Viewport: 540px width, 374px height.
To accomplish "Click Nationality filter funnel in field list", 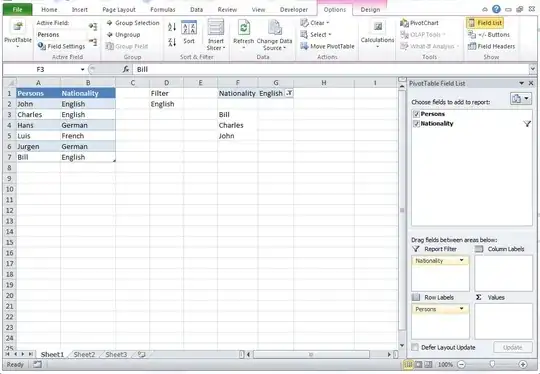I will tap(527, 124).
